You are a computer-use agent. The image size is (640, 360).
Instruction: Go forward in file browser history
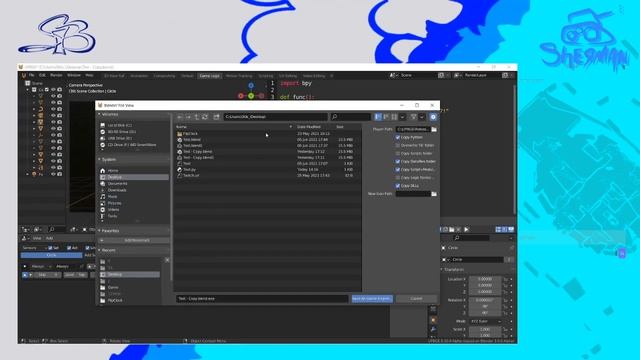click(x=188, y=117)
